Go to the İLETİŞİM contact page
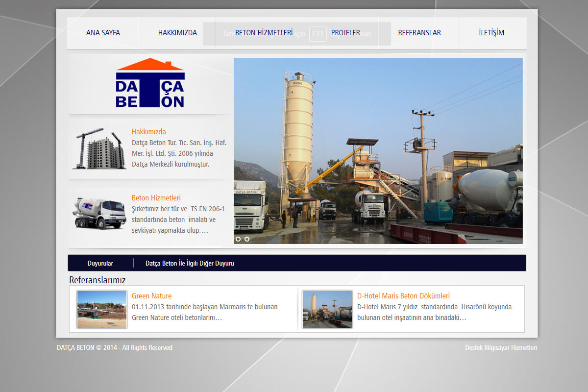Viewport: 588px width, 392px height. coord(491,33)
